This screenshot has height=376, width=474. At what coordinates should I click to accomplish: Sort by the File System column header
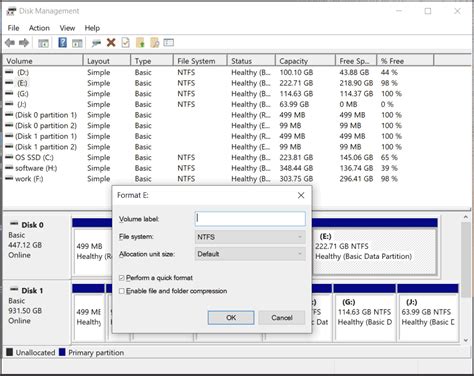[x=200, y=61]
